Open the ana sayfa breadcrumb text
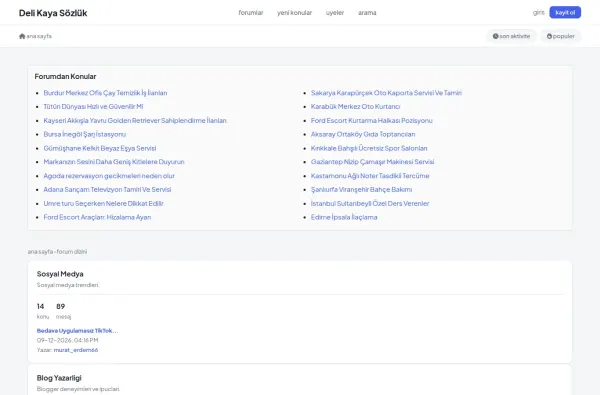This screenshot has height=395, width=600. pyautogui.click(x=39, y=36)
